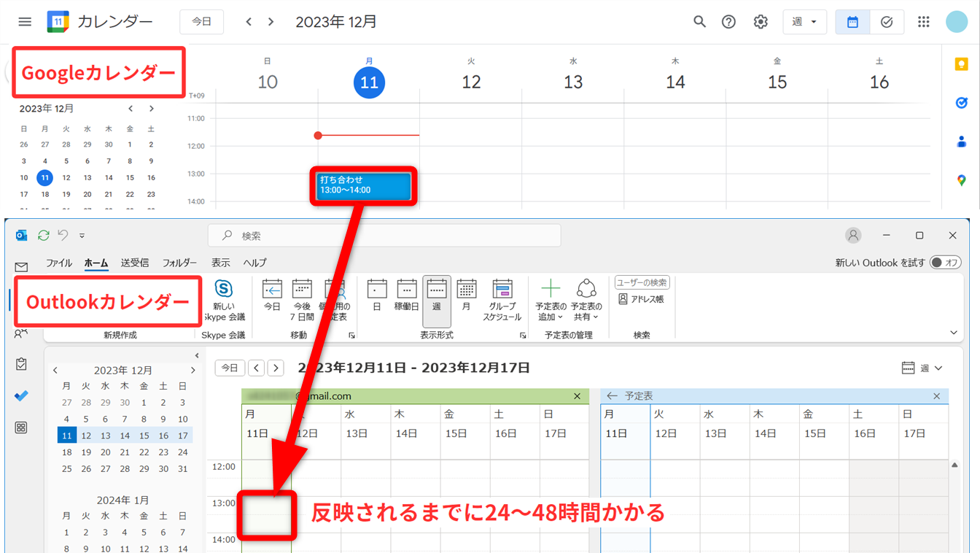
Task: Click the Outlook search input field
Action: [x=384, y=236]
